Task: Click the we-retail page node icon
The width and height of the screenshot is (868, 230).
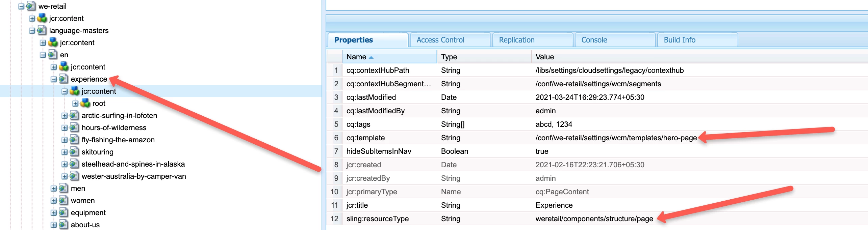Action: [x=31, y=6]
